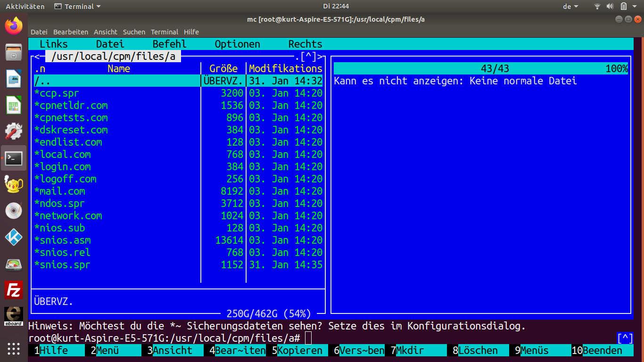Screen dimensions: 644x362
Task: Open the Optionen menu in mc
Action: point(237,44)
